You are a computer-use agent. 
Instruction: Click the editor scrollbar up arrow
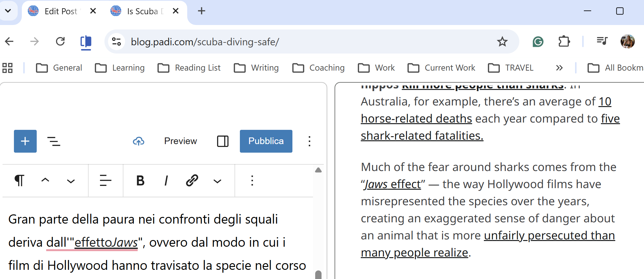tap(318, 170)
